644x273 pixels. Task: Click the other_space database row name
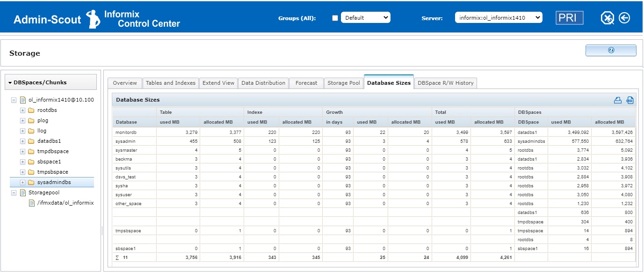pos(129,204)
